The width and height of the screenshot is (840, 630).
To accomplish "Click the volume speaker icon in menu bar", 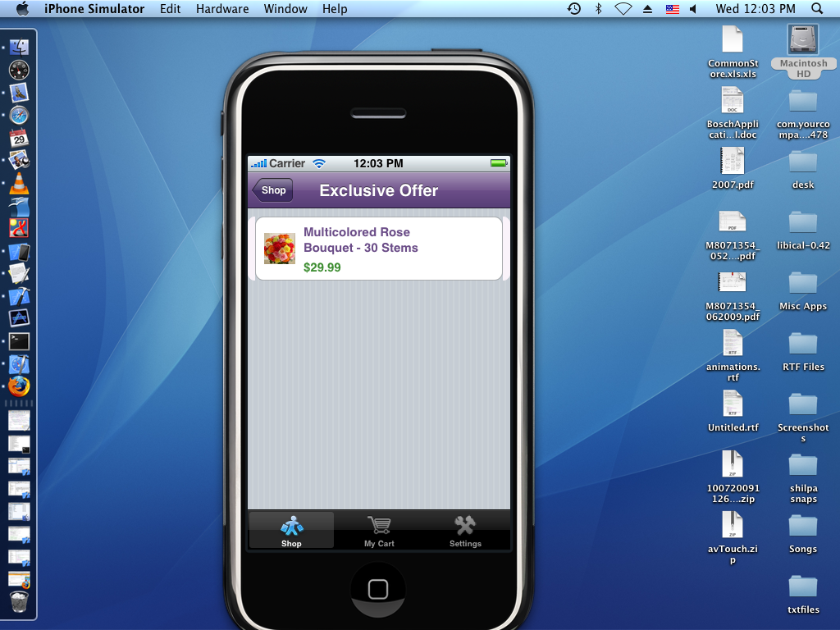I will coord(693,8).
